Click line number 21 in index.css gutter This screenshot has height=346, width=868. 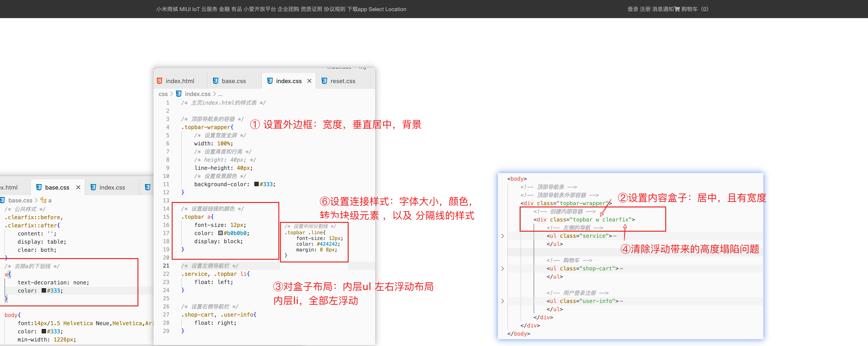click(x=166, y=266)
